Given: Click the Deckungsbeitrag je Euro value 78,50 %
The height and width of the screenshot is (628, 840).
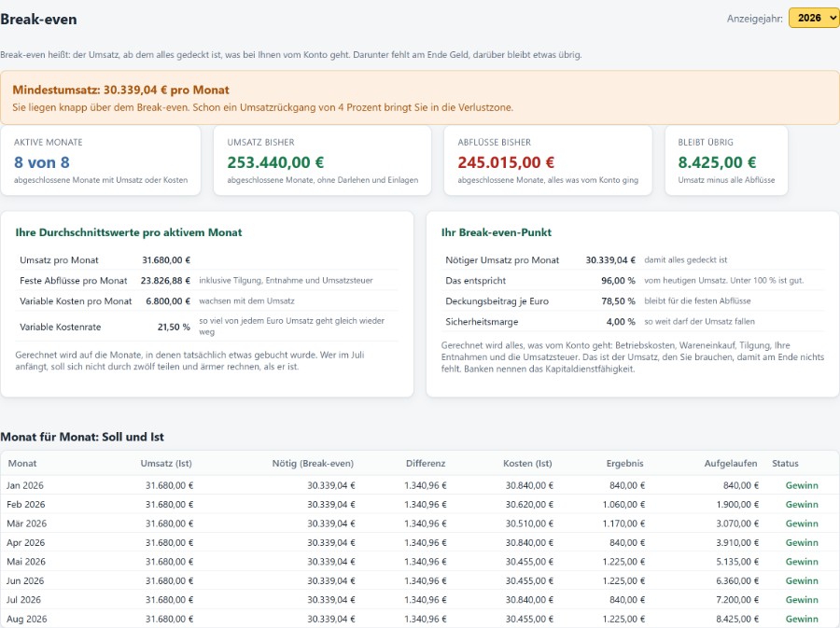Looking at the screenshot, I should (618, 301).
